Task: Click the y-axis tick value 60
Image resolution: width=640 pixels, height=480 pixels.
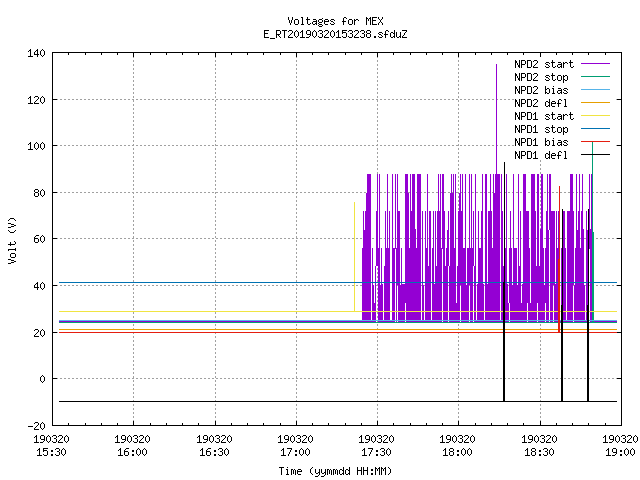Action: pos(39,239)
